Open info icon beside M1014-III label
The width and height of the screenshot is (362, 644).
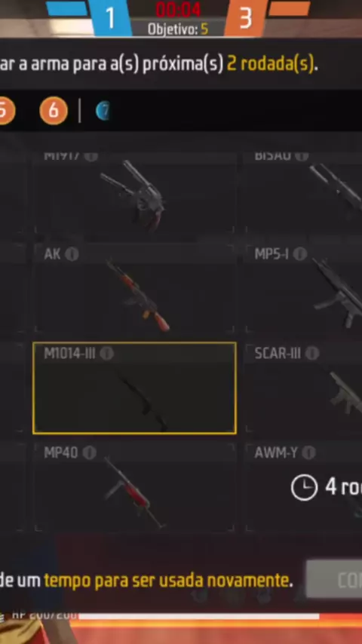(107, 353)
